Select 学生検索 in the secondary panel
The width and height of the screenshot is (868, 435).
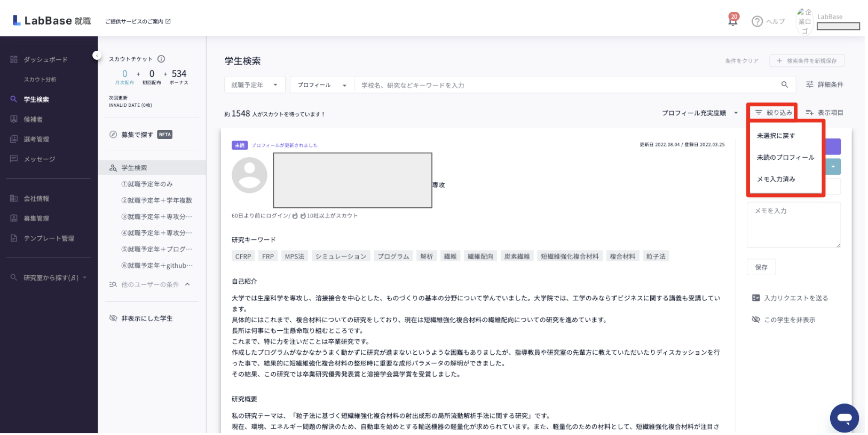pos(152,167)
